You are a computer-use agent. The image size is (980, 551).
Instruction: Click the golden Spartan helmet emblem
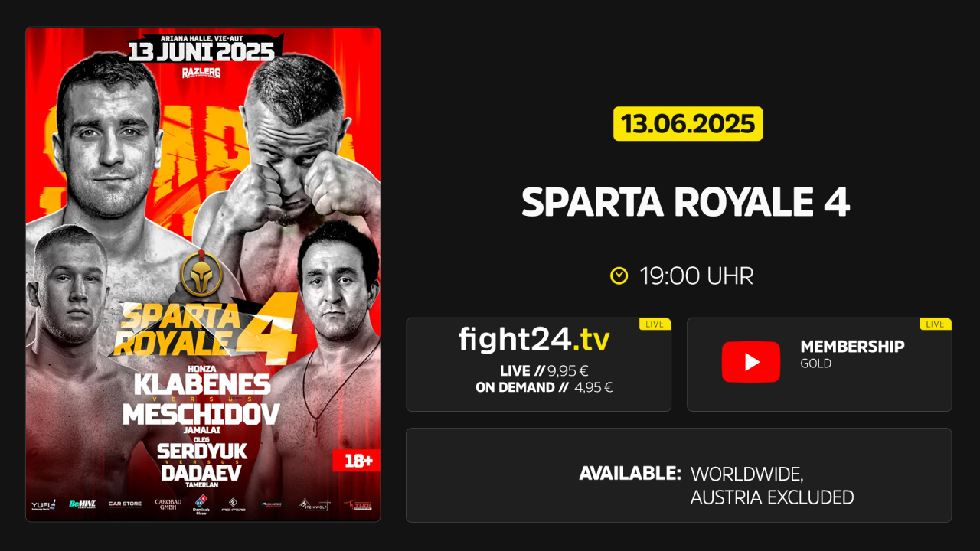tap(201, 273)
